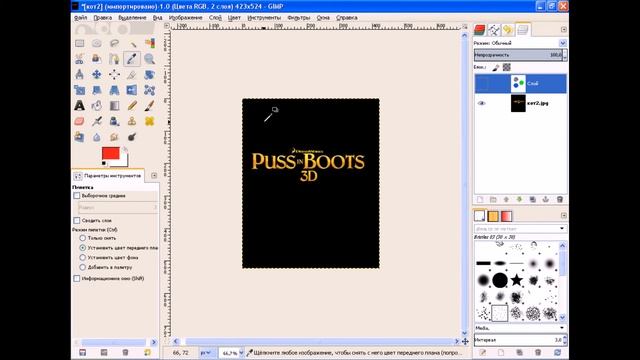The height and width of the screenshot is (360, 640).
Task: Select the Ellipse Select tool
Action: pyautogui.click(x=97, y=43)
